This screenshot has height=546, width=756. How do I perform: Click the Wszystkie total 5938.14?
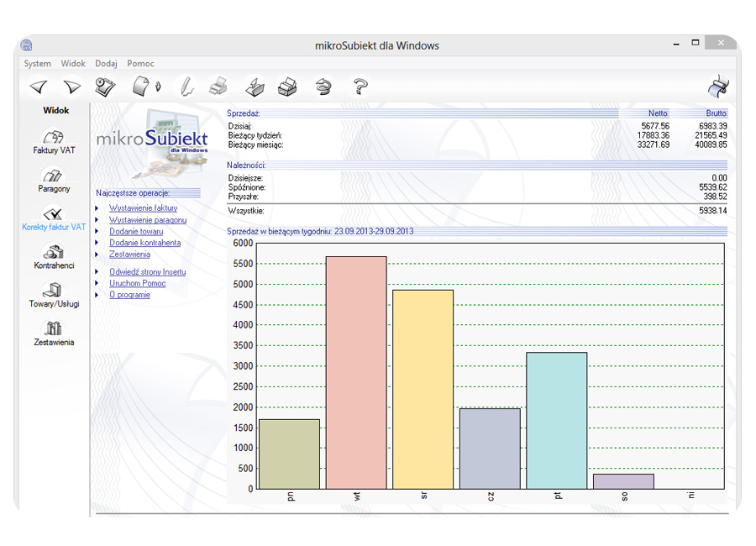(712, 210)
